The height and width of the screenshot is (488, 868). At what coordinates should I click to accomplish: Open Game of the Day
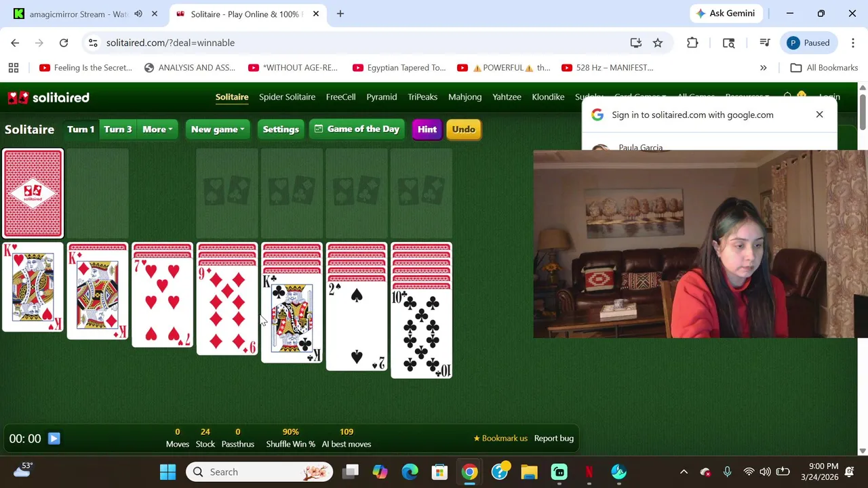[357, 129]
